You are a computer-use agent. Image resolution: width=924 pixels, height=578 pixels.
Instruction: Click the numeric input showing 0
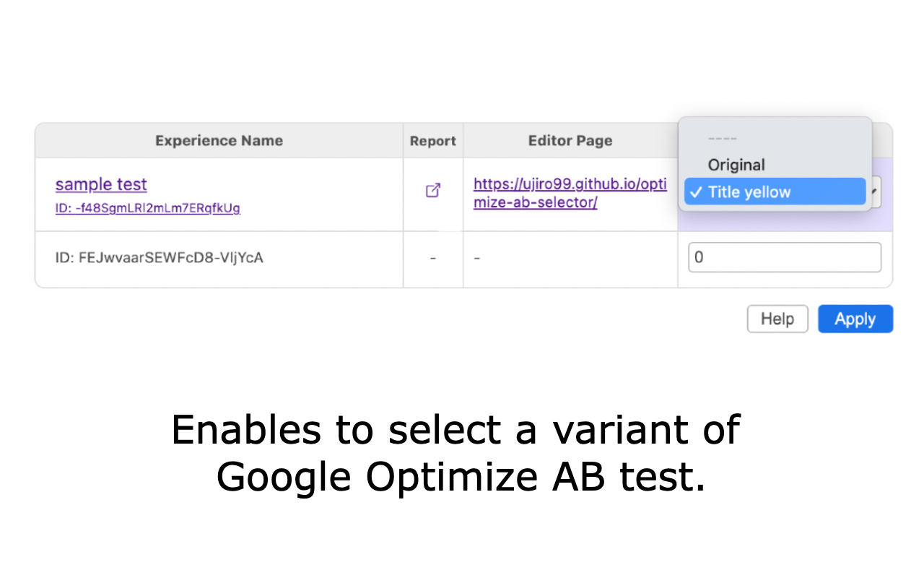[784, 257]
